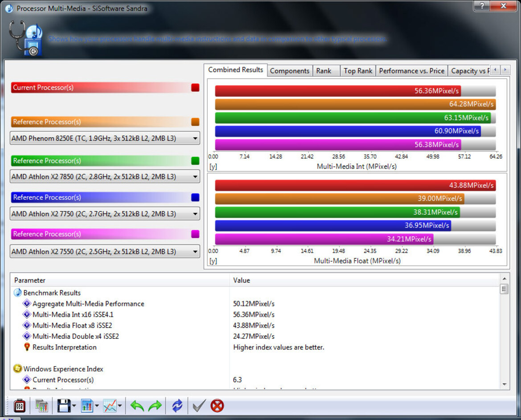Switch to the Top Rank tab
Screen dimensions: 521x420
[358, 71]
